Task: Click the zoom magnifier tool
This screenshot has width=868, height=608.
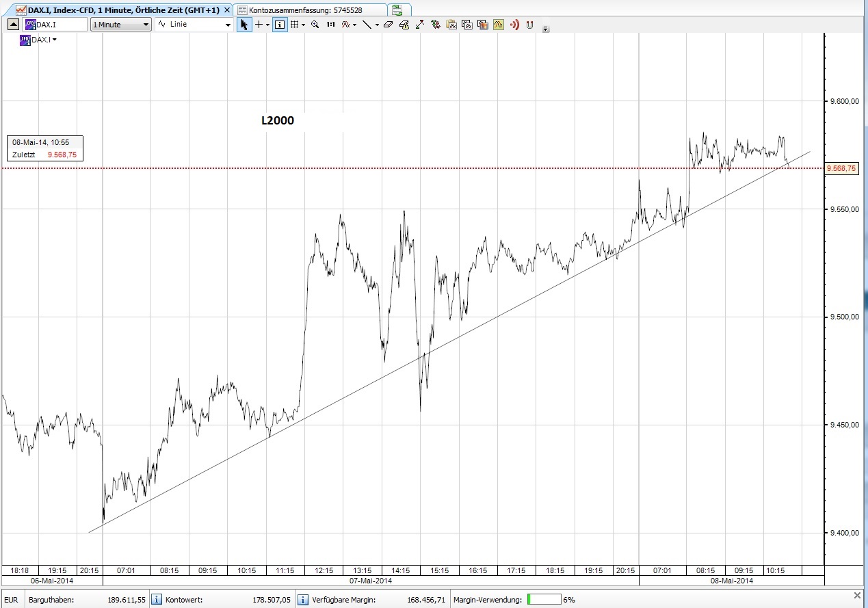Action: [314, 25]
